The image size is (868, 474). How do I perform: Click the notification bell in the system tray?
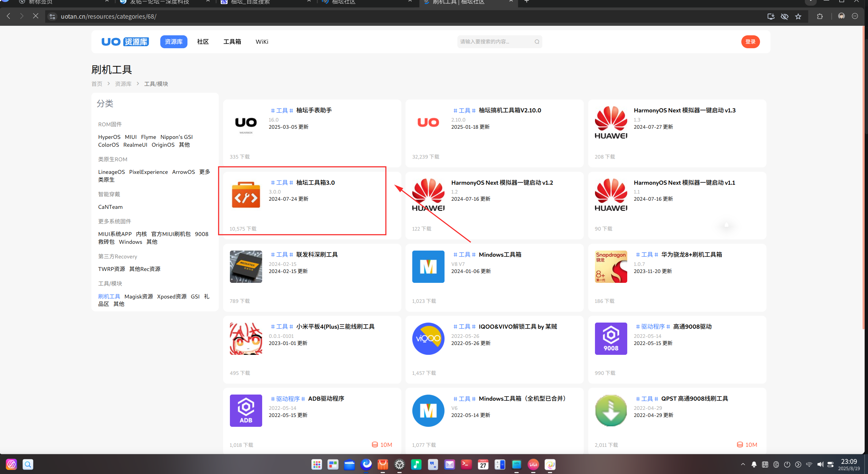pos(754,464)
